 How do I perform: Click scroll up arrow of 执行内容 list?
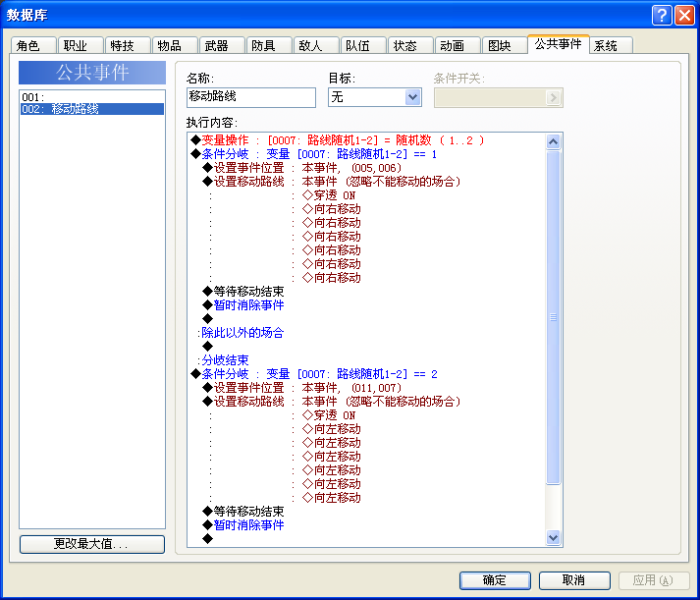point(553,142)
